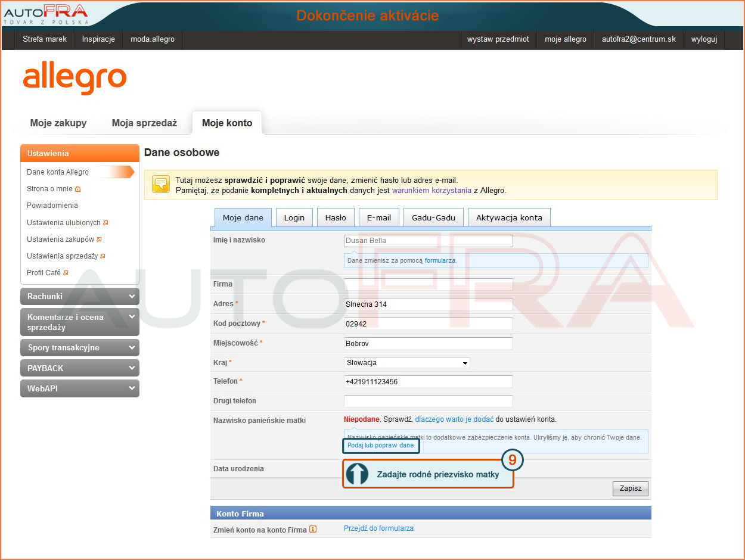745x560 pixels.
Task: Click the Firma input field
Action: pyautogui.click(x=429, y=284)
